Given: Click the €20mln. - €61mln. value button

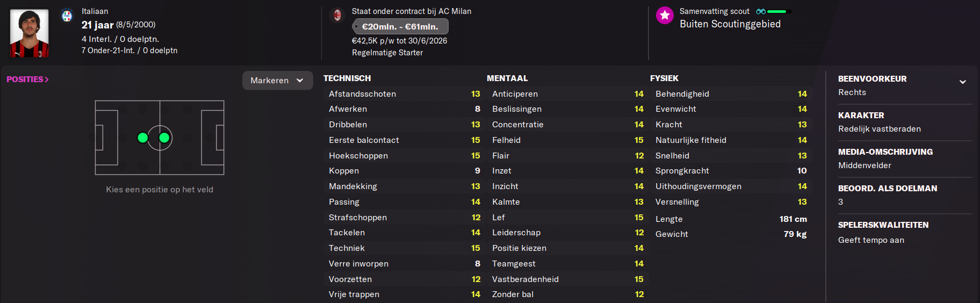Looking at the screenshot, I should [400, 26].
